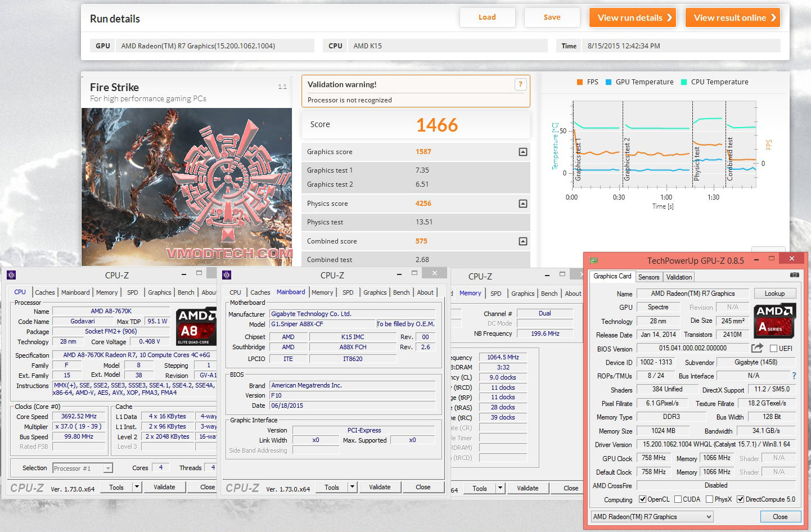The image size is (811, 532).
Task: Collapse the Combined score section
Action: tap(523, 241)
